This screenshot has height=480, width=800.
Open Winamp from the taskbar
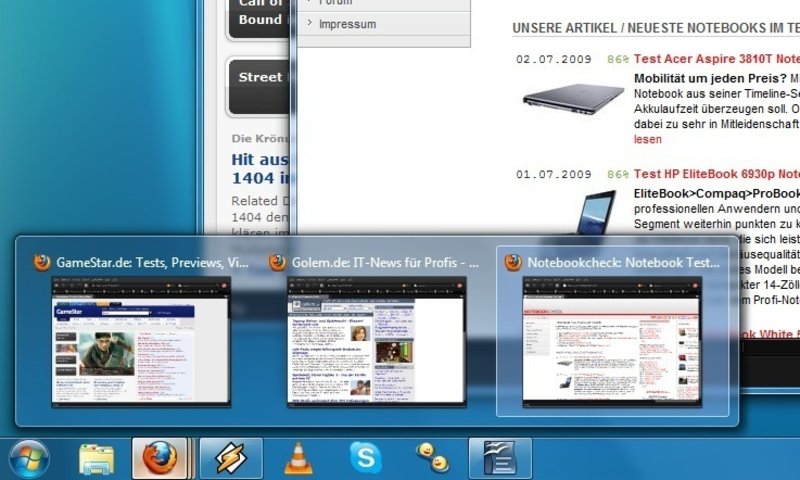[231, 458]
